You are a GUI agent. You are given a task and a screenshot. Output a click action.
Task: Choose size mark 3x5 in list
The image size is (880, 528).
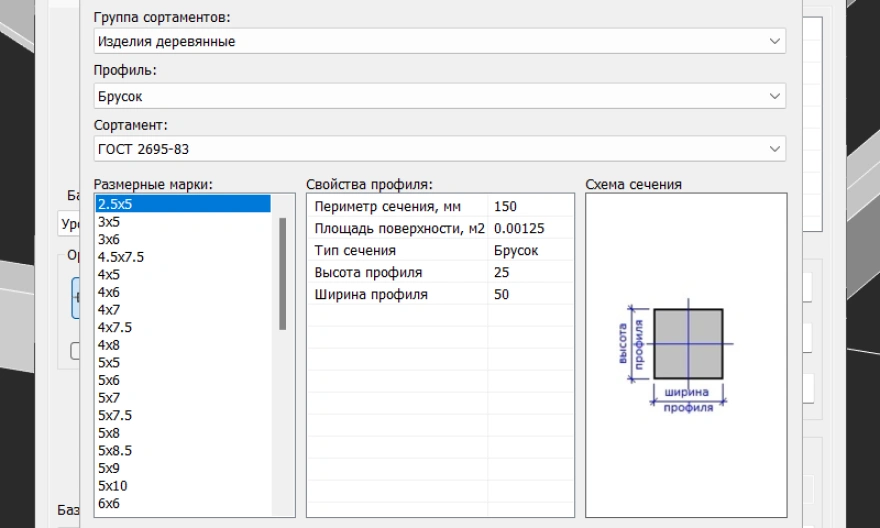click(x=109, y=222)
